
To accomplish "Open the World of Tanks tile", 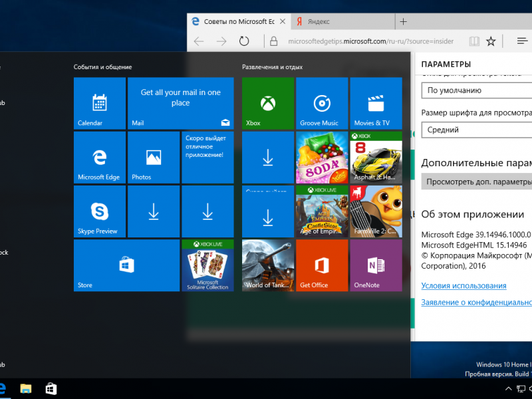I will pos(268,265).
